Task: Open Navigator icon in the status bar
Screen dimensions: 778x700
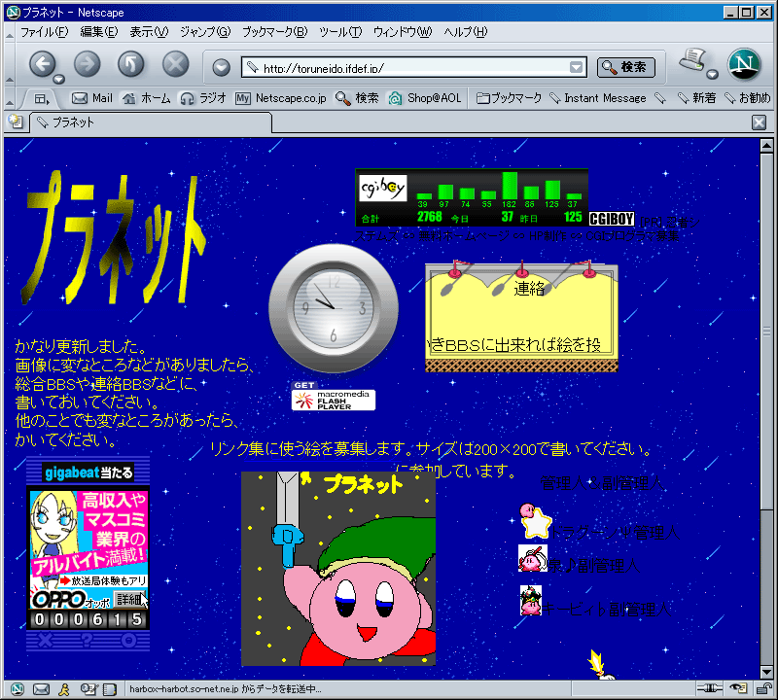Action: (18, 688)
